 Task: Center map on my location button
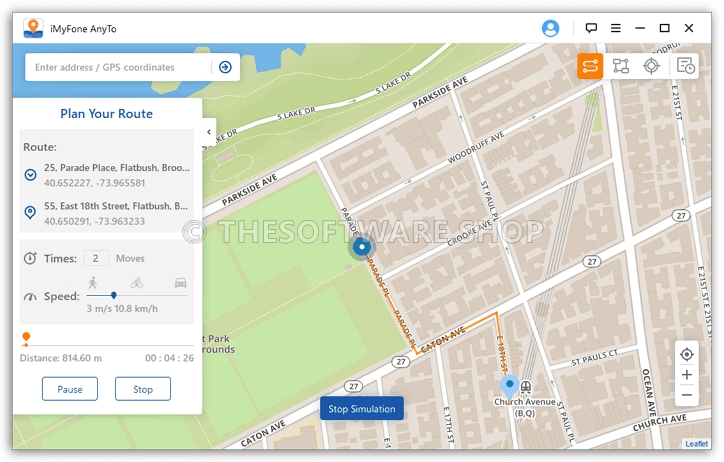(x=687, y=354)
